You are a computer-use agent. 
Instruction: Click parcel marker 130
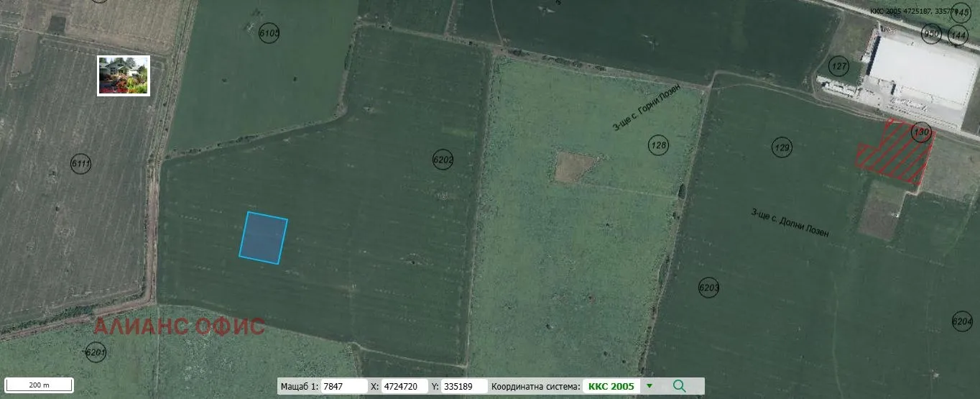click(921, 132)
